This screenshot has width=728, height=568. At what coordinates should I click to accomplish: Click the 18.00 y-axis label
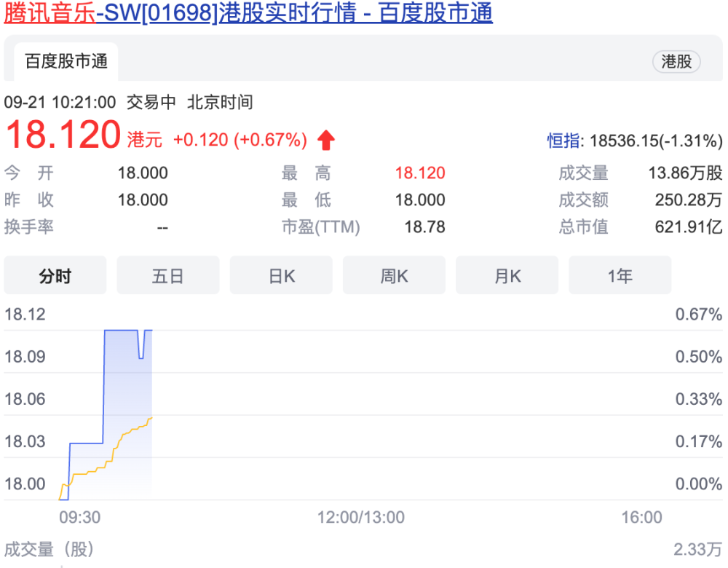point(25,484)
